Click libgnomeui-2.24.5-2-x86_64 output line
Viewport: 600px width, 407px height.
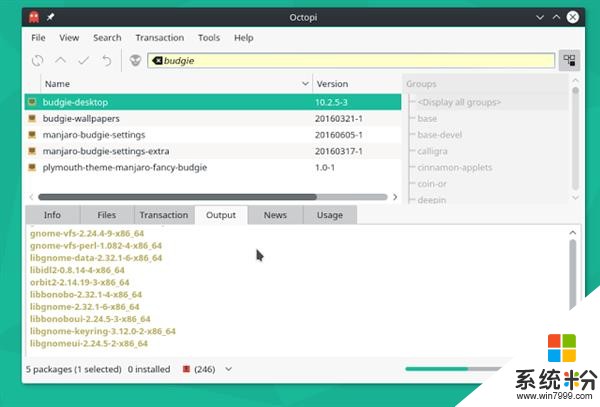89,344
